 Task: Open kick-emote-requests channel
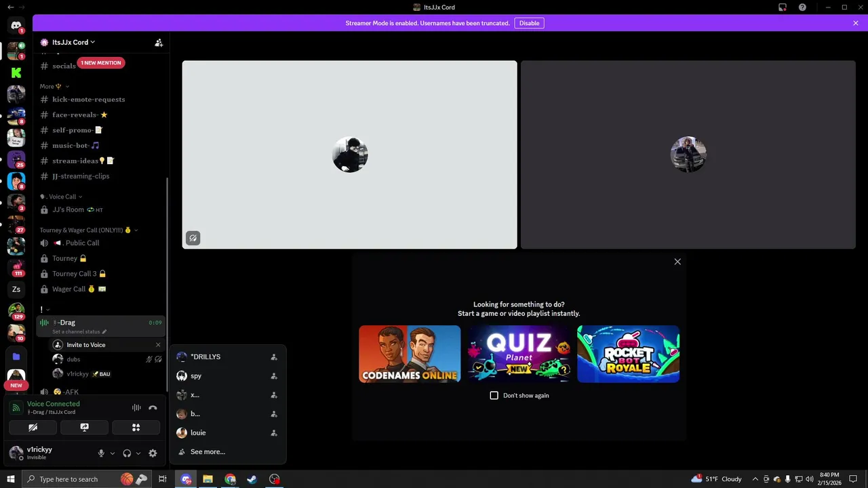coord(100,100)
